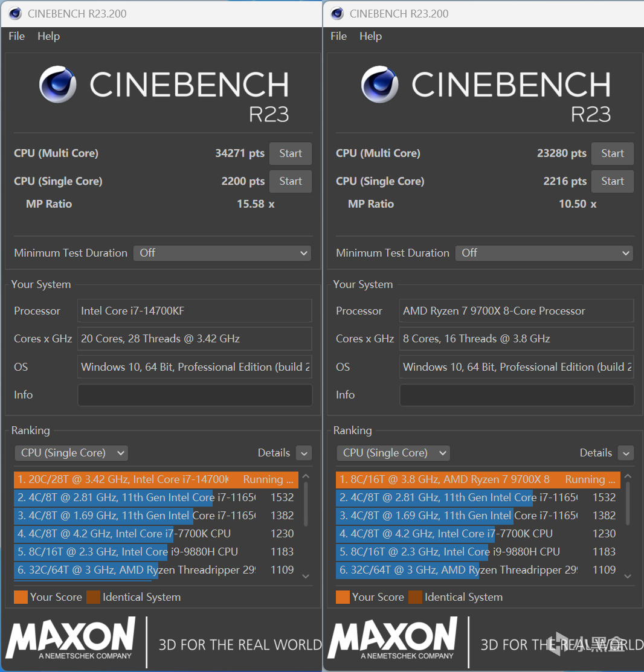The height and width of the screenshot is (672, 644).
Task: Click Identical System brown swatch in left window
Action: 93,597
